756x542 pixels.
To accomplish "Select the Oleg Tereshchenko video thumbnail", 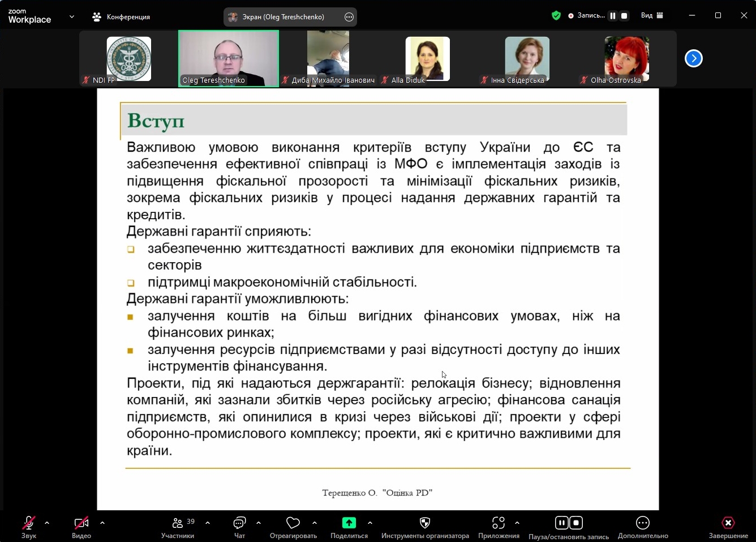I will [x=229, y=58].
